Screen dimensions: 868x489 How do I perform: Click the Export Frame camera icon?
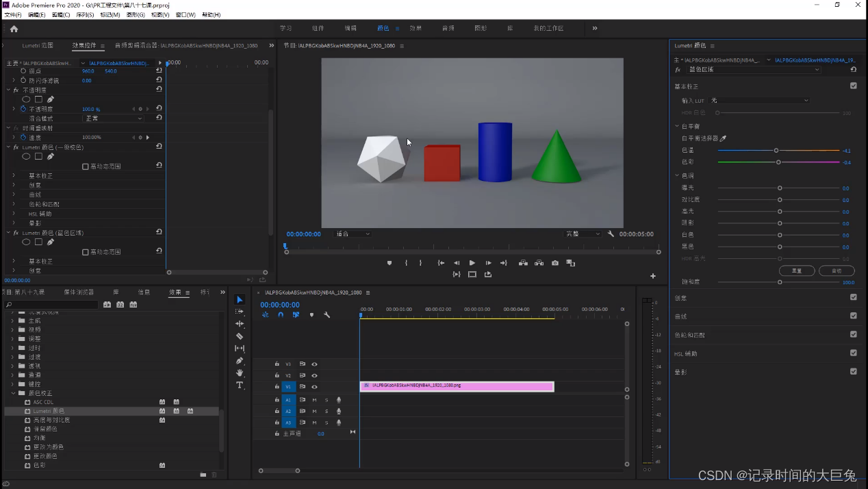point(555,263)
